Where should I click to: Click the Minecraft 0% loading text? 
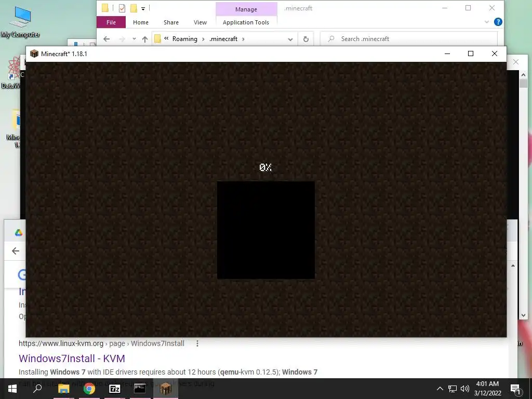point(265,167)
